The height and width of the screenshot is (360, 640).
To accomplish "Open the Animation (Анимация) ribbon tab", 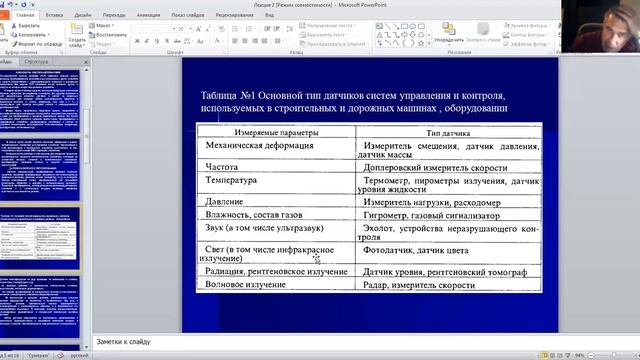I will pyautogui.click(x=148, y=15).
